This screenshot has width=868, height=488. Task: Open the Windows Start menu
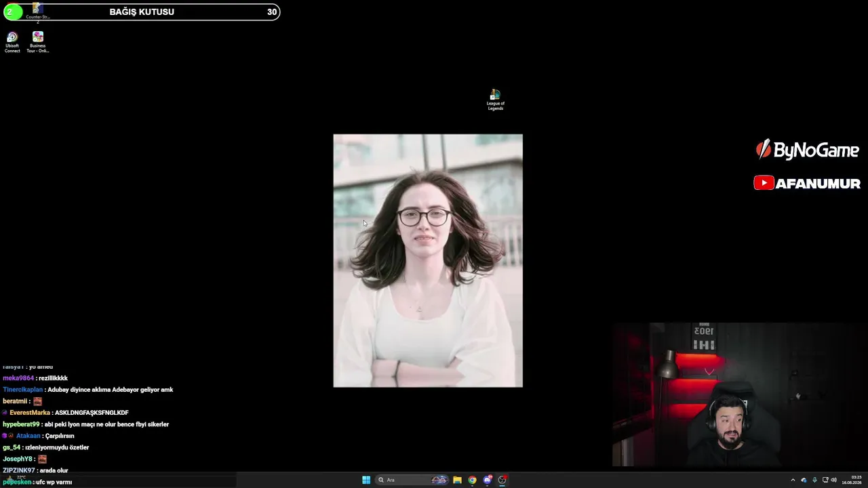[x=366, y=480]
